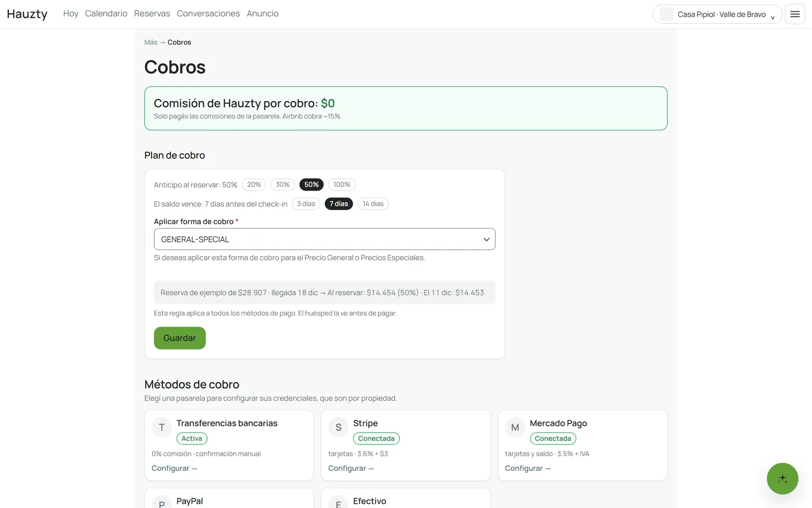
Task: Open the hamburger menu icon
Action: [795, 14]
